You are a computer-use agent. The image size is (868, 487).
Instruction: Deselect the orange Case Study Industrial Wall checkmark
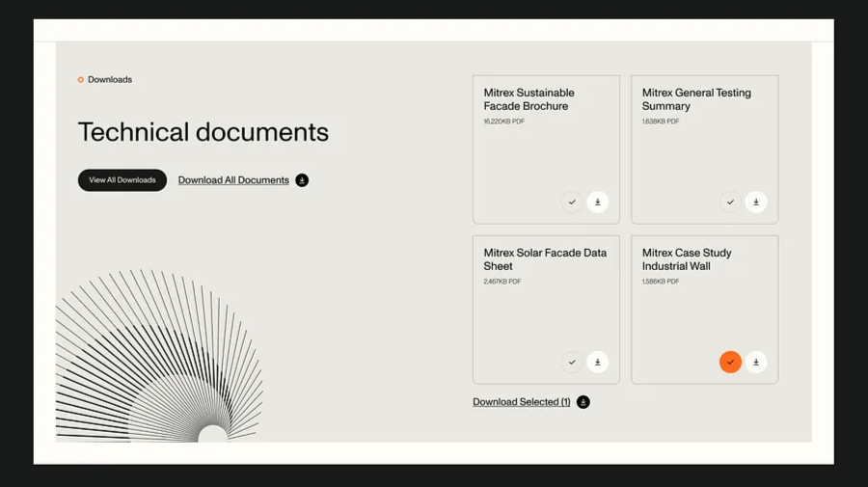coord(730,362)
